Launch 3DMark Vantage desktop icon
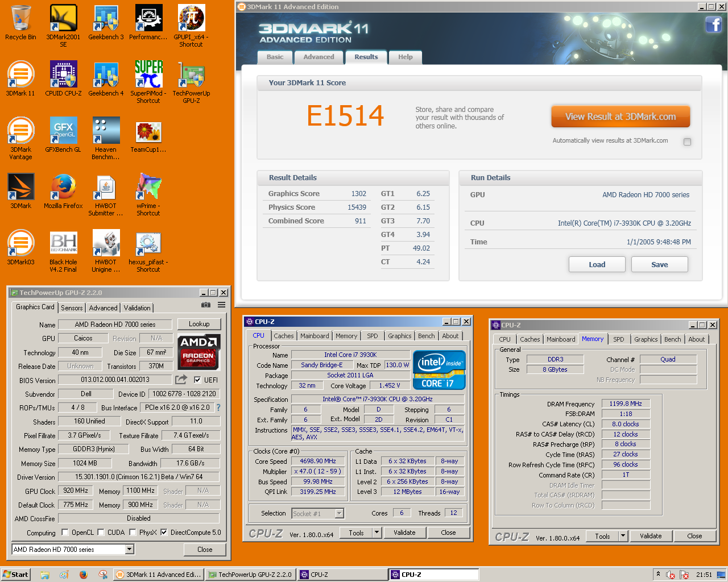Screen dimensions: 728x582 [x=20, y=138]
